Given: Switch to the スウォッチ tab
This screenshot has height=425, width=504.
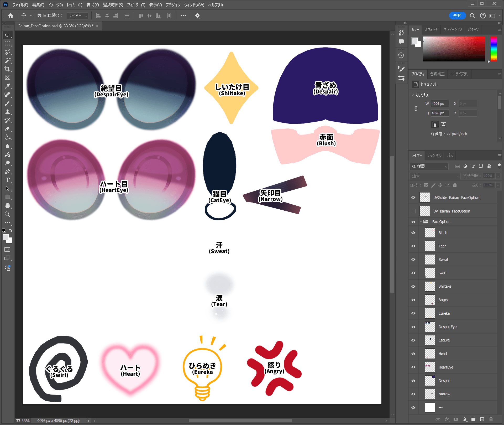Looking at the screenshot, I should click(x=431, y=30).
